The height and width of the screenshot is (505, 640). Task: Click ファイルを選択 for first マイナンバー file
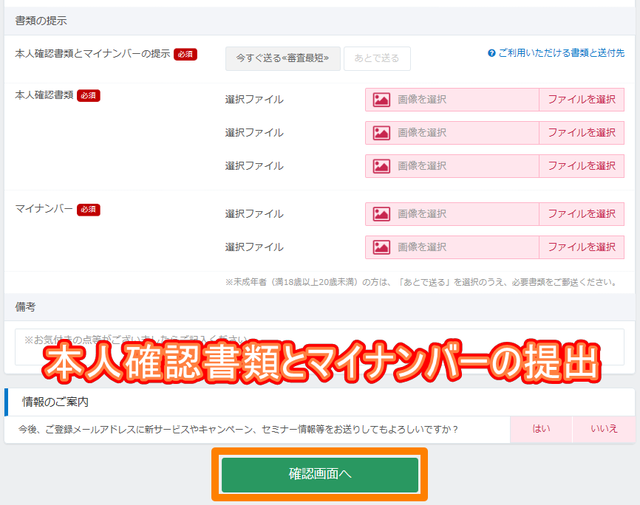[x=582, y=214]
